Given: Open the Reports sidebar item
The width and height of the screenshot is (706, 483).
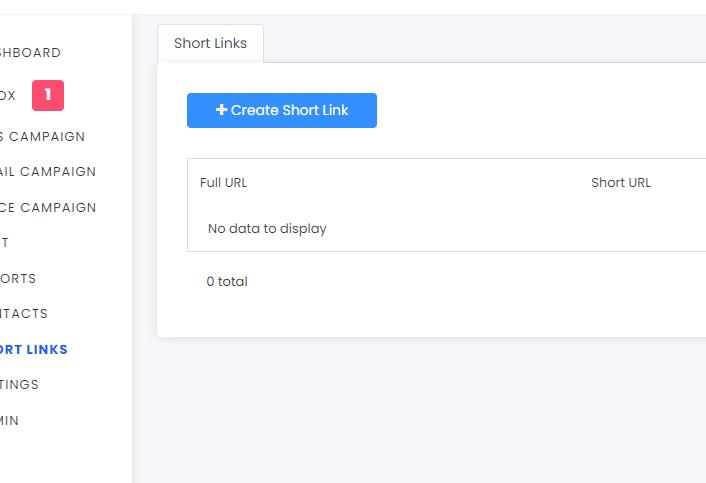Looking at the screenshot, I should tap(18, 279).
